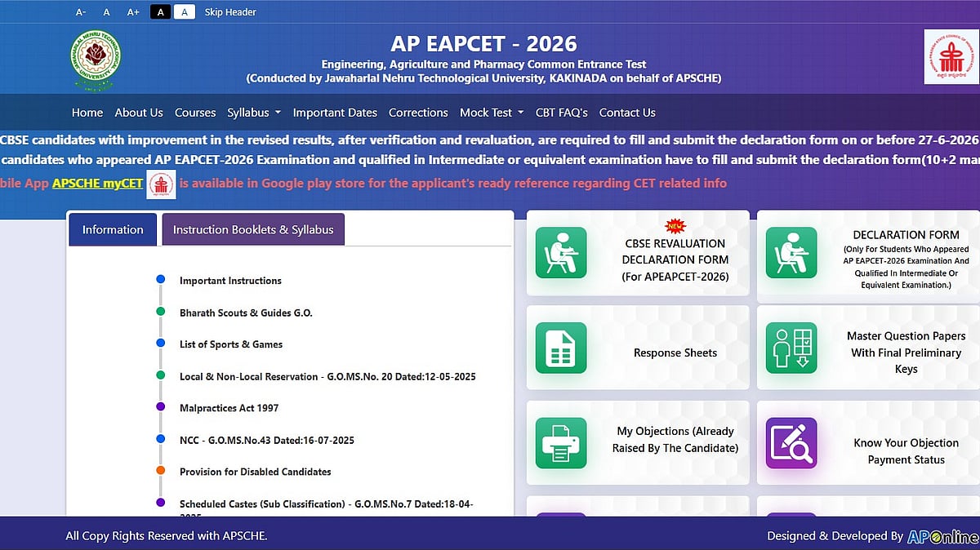Click the orange dot beside Provision for Disabled Candidates
980x550 pixels.
pos(161,471)
